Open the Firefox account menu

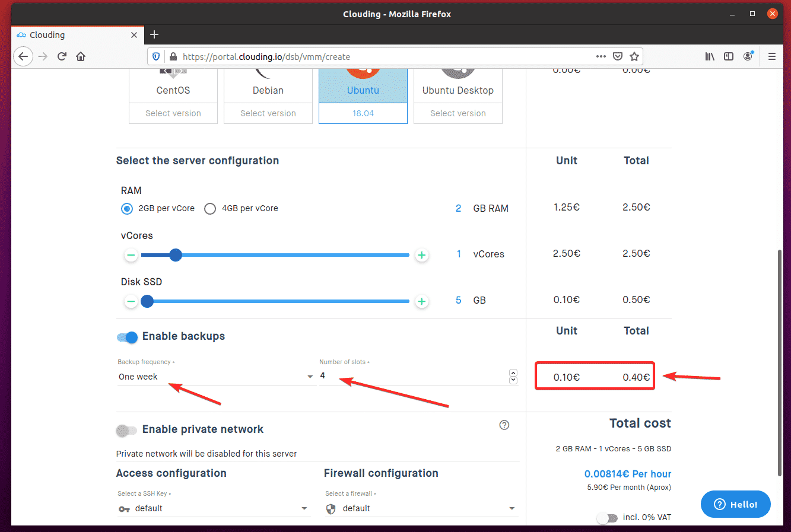click(x=748, y=56)
